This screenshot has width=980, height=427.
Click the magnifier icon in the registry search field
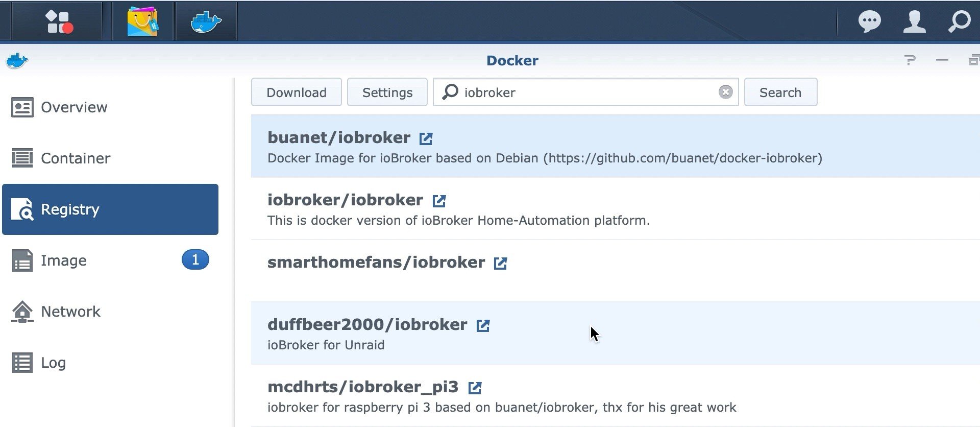(450, 92)
